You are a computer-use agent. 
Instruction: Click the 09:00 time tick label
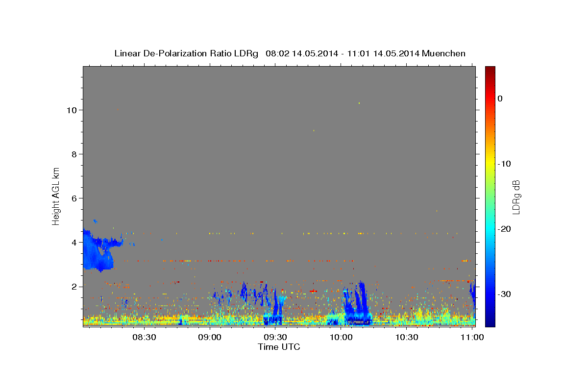(210, 337)
